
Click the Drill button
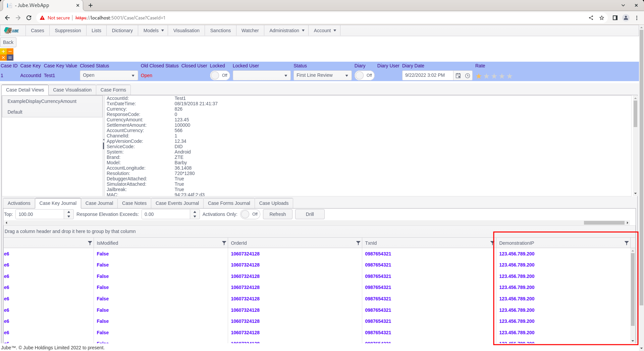tap(310, 214)
